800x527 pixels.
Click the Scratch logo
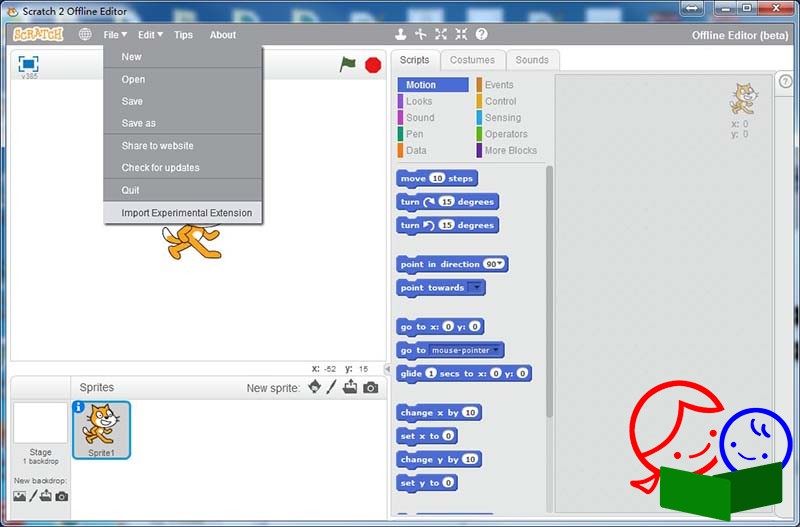(x=38, y=34)
